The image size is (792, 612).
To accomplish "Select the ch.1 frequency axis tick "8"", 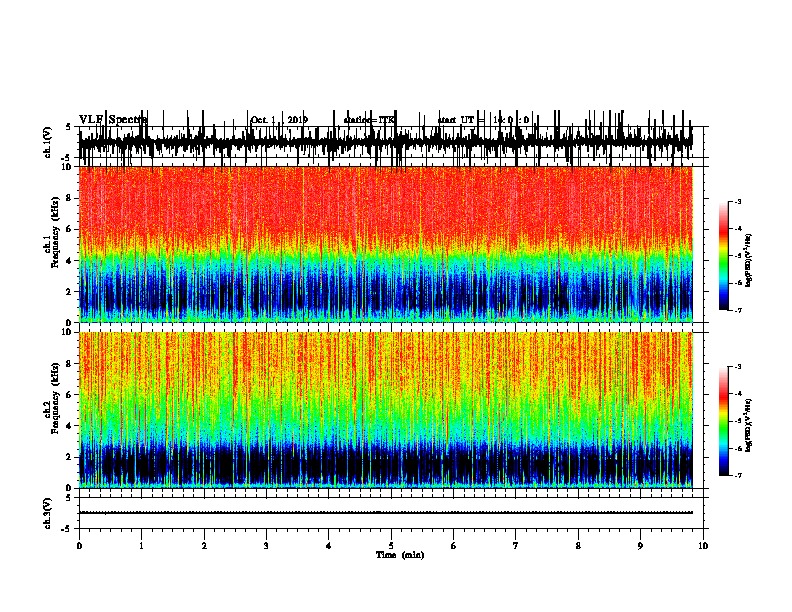I will [70, 198].
